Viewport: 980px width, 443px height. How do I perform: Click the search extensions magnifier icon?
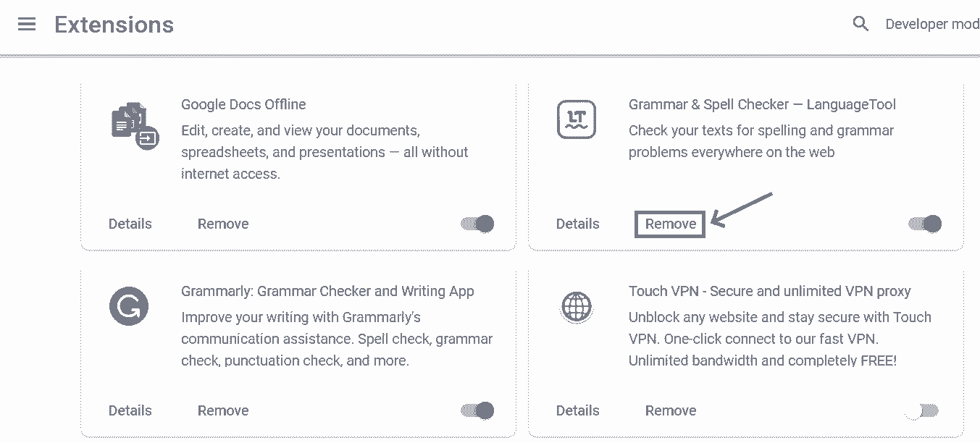[x=860, y=24]
